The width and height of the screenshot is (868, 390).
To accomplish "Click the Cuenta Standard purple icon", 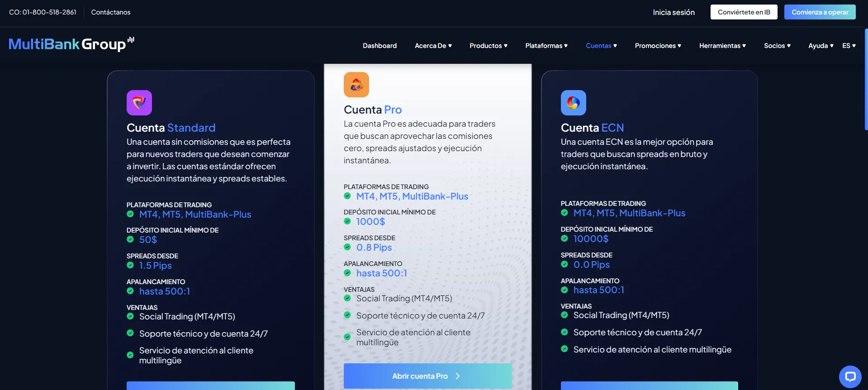I will click(x=139, y=103).
